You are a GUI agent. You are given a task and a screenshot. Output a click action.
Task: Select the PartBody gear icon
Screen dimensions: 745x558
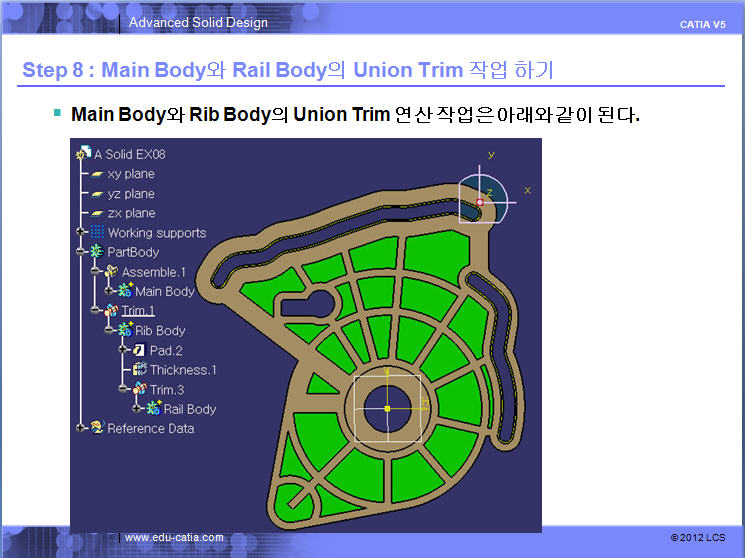(x=97, y=252)
